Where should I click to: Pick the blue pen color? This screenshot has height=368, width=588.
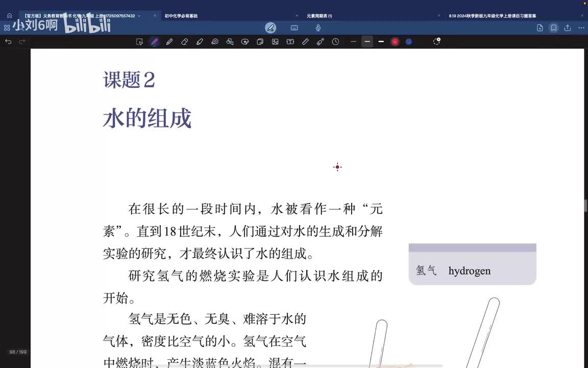(x=409, y=42)
